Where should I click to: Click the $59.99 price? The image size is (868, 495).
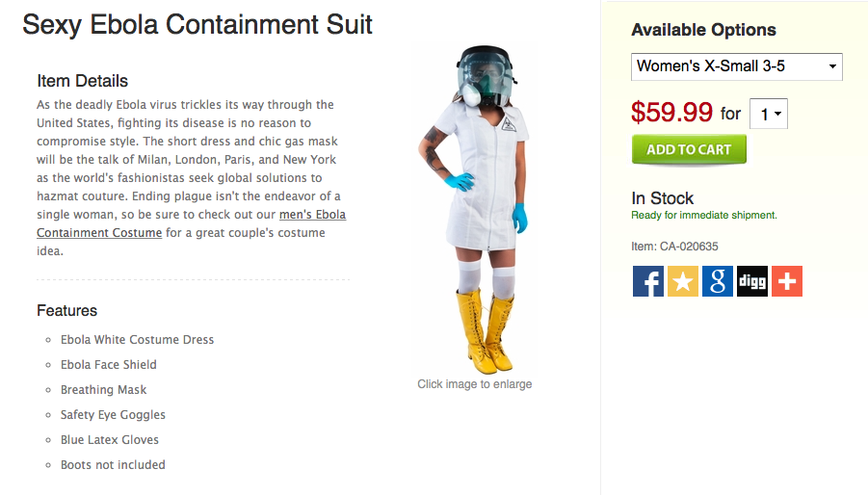click(671, 113)
